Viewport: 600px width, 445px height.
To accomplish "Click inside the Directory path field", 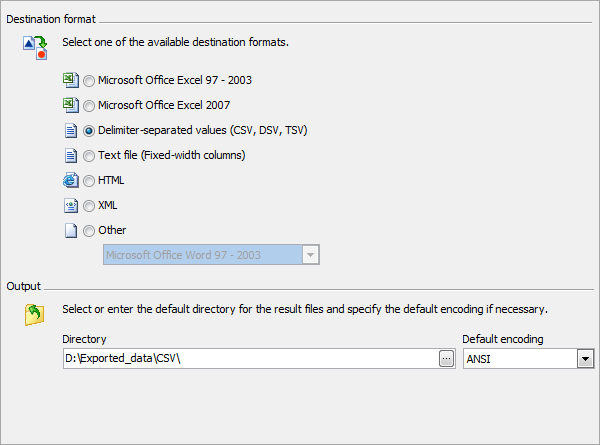I will (x=248, y=359).
